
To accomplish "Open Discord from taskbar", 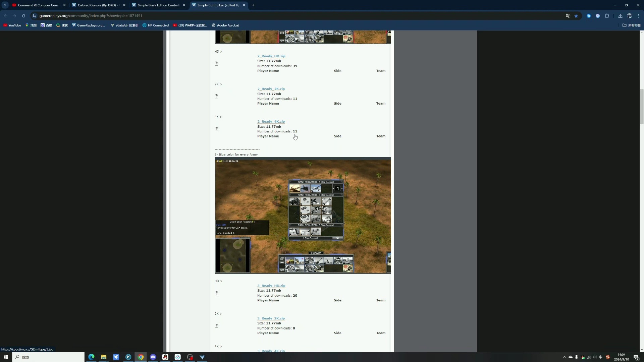I will [x=153, y=357].
